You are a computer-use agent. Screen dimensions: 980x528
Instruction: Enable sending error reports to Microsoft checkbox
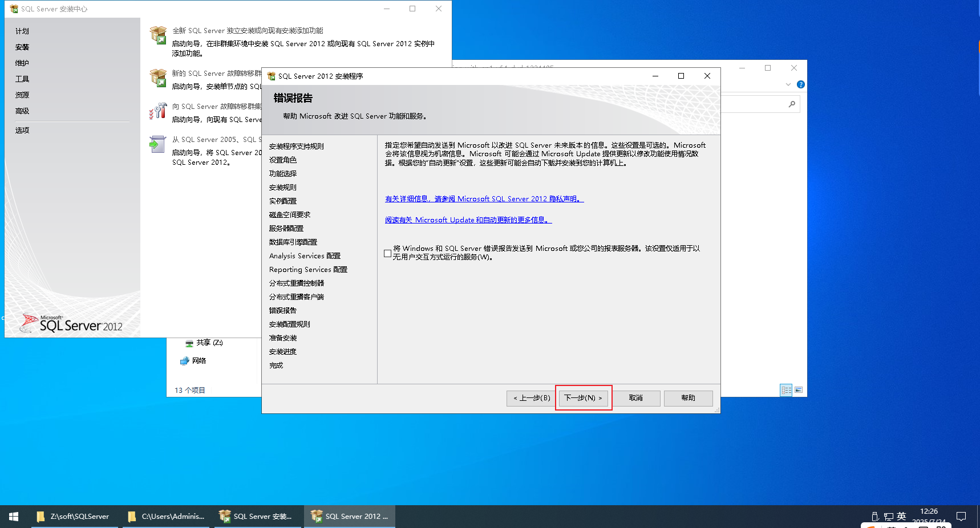(x=388, y=253)
